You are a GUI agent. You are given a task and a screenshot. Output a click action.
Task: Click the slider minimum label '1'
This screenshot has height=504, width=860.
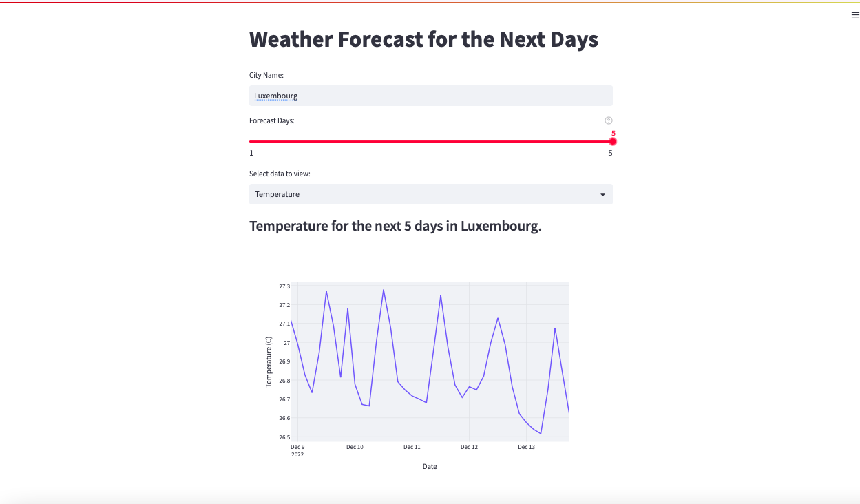point(251,152)
